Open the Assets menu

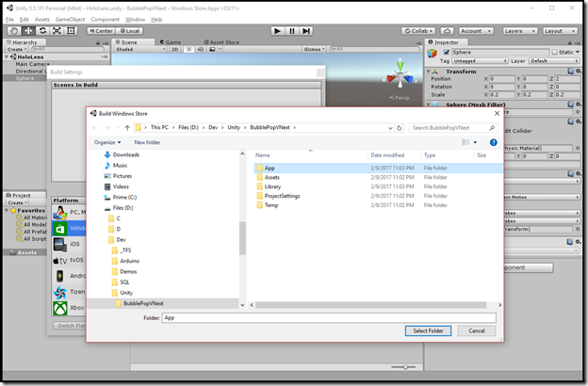[42, 20]
